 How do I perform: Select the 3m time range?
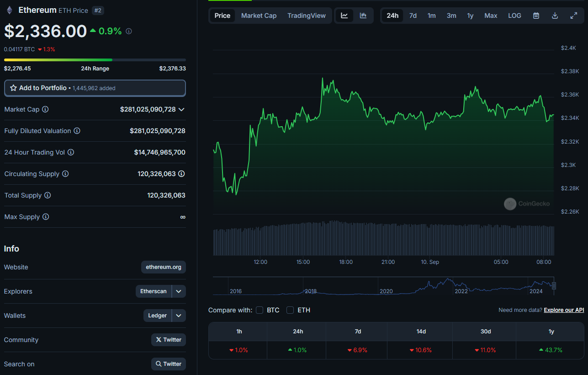[451, 16]
